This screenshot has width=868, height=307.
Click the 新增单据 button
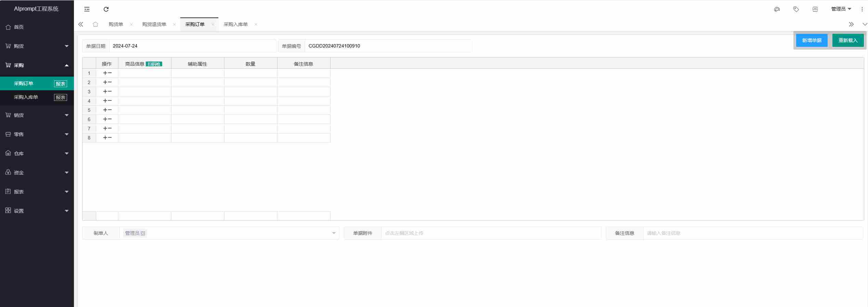pyautogui.click(x=812, y=40)
